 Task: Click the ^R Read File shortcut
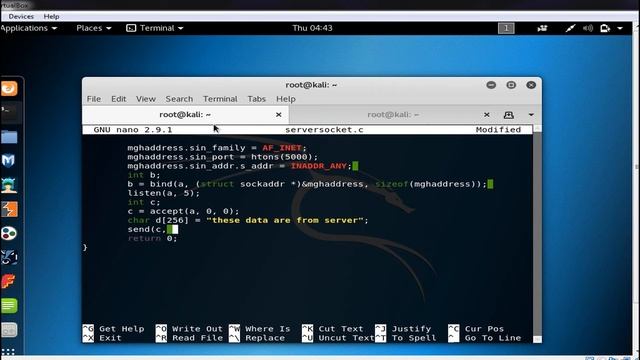[x=189, y=338]
